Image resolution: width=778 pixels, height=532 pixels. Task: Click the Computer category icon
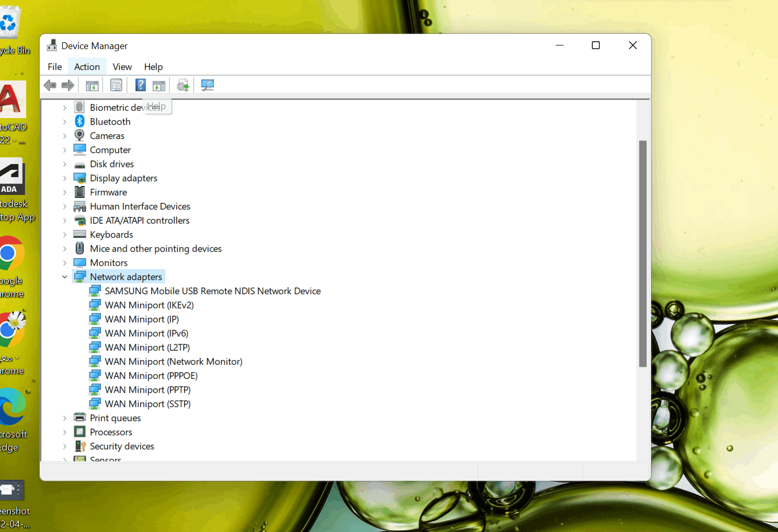tap(79, 149)
